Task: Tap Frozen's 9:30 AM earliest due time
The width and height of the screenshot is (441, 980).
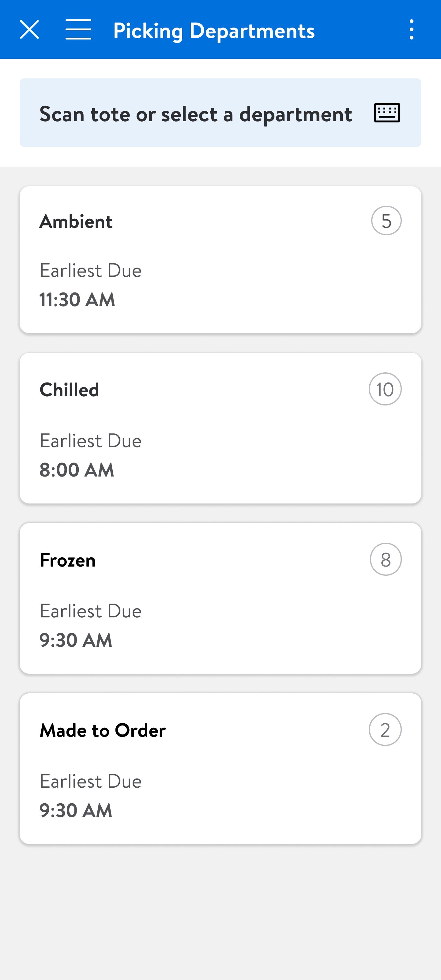Action: coord(76,640)
